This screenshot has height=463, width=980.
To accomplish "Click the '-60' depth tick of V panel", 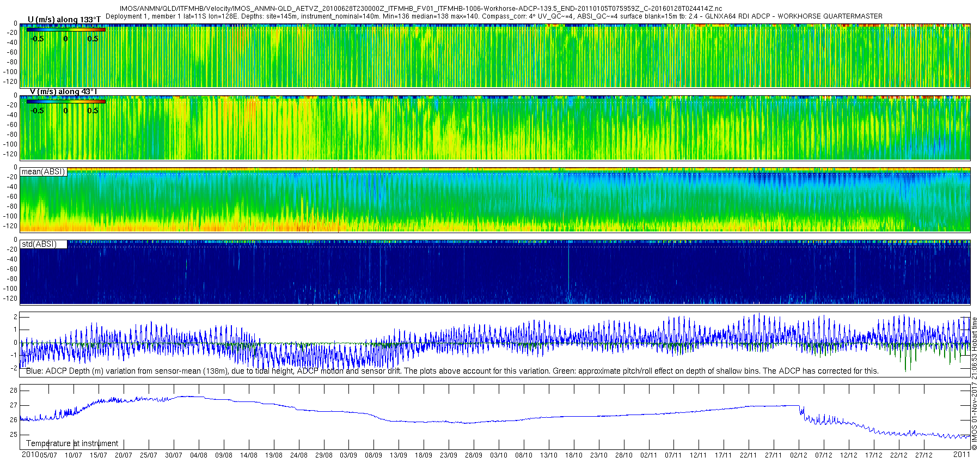I will click(11, 125).
